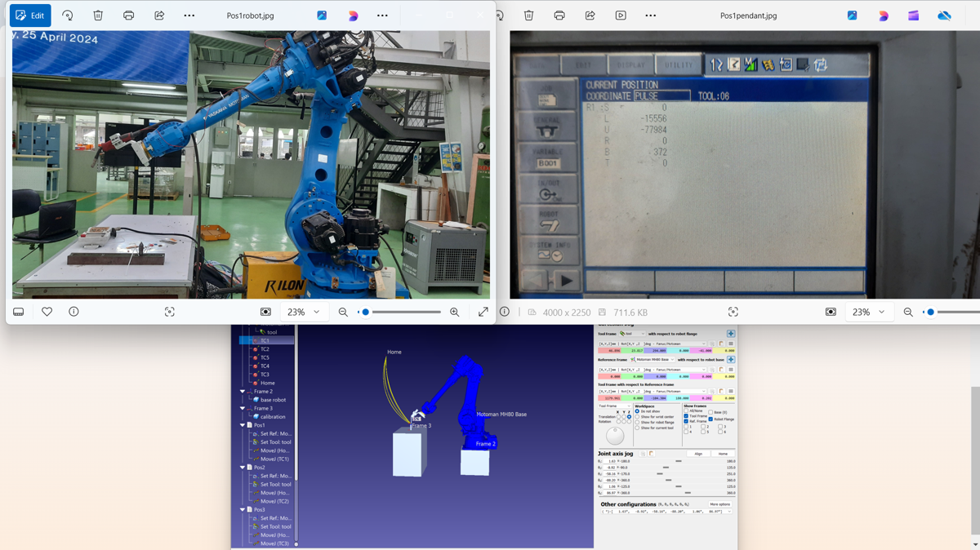Collapse the Pos1 program tree node
980x550 pixels.
243,425
